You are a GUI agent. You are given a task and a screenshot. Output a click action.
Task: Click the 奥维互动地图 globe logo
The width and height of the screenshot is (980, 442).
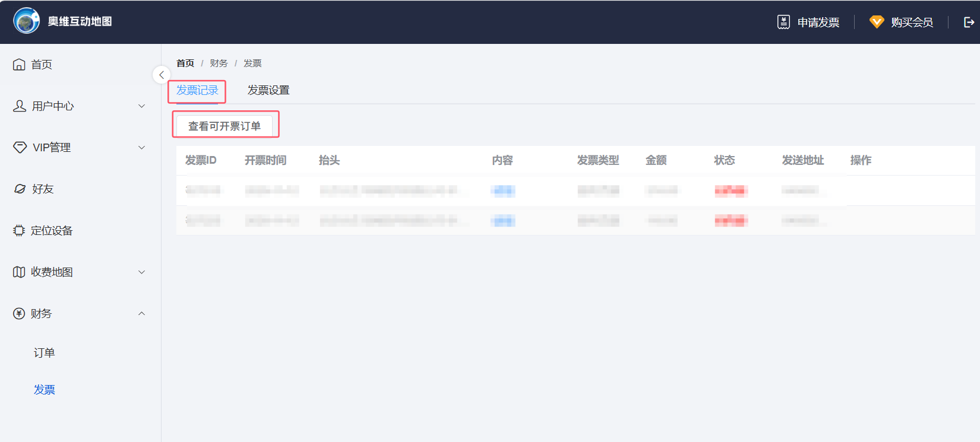(26, 21)
